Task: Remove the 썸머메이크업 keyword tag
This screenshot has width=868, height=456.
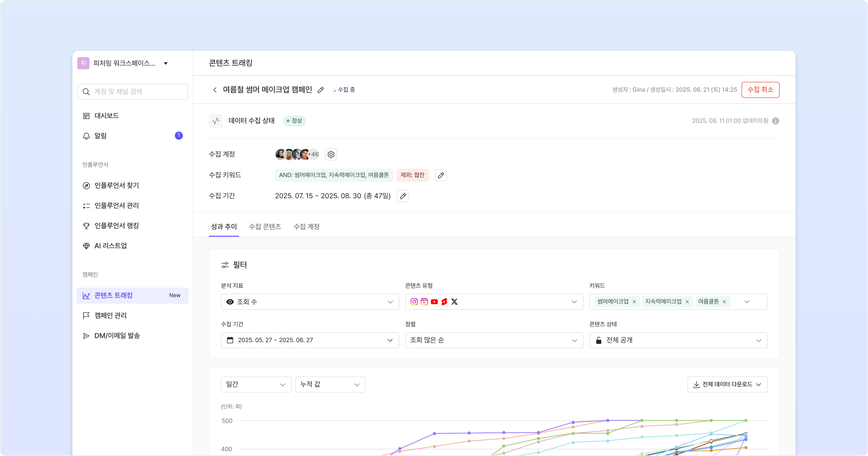Action: click(x=634, y=302)
